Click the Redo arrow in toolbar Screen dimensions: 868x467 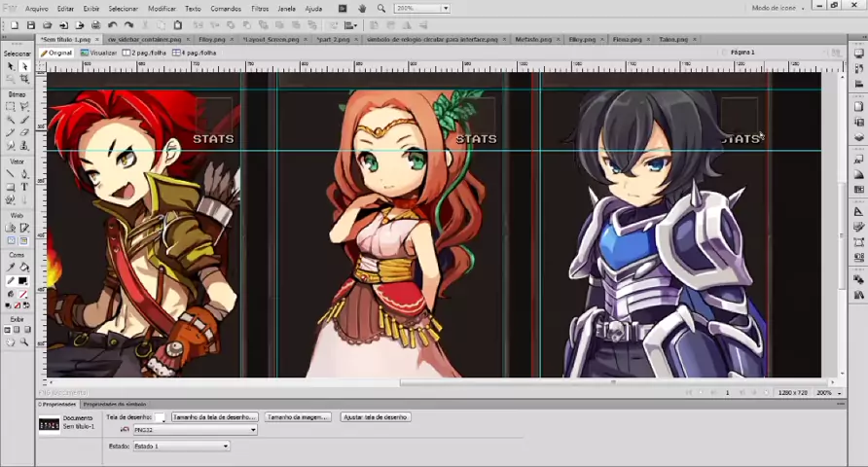(x=128, y=25)
